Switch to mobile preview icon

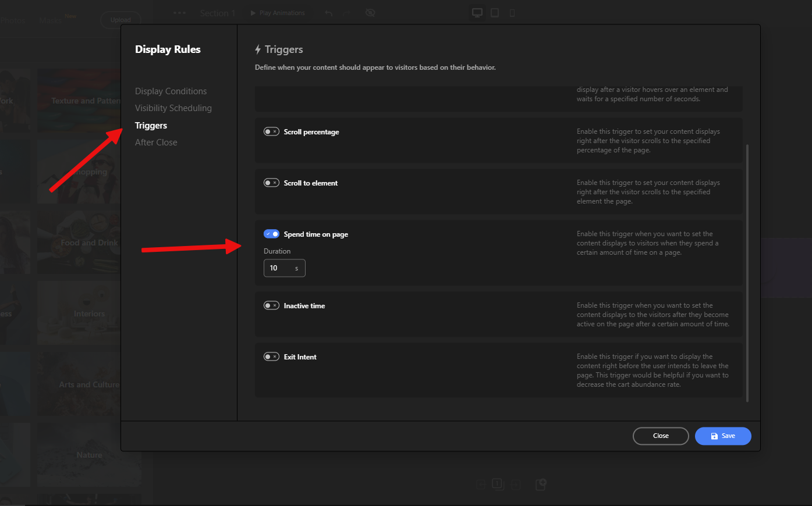(x=512, y=13)
